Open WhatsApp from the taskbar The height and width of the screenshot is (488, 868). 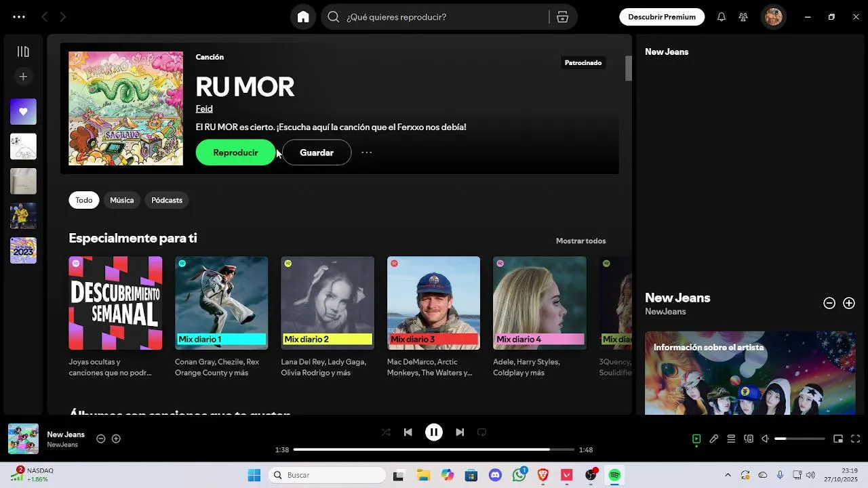coord(519,475)
